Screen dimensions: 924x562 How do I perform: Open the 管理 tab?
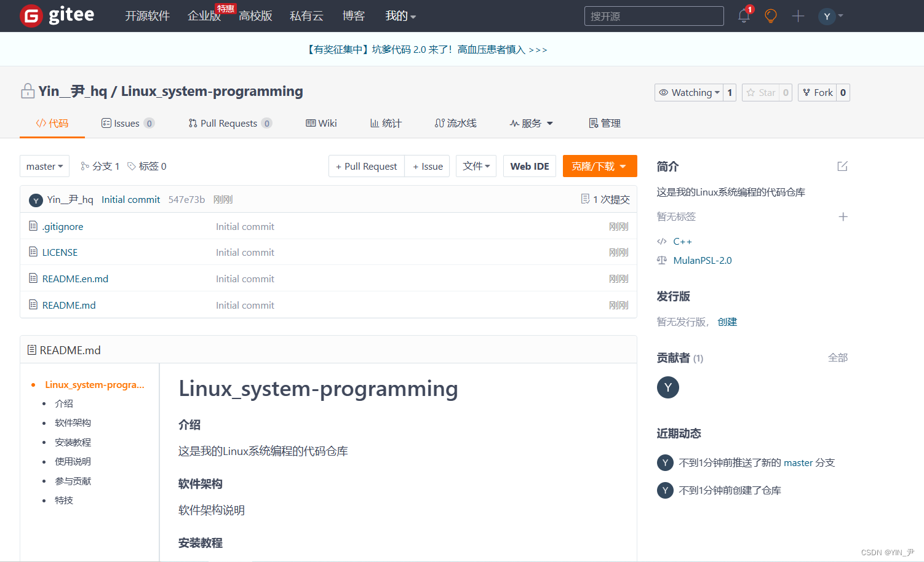(x=605, y=124)
